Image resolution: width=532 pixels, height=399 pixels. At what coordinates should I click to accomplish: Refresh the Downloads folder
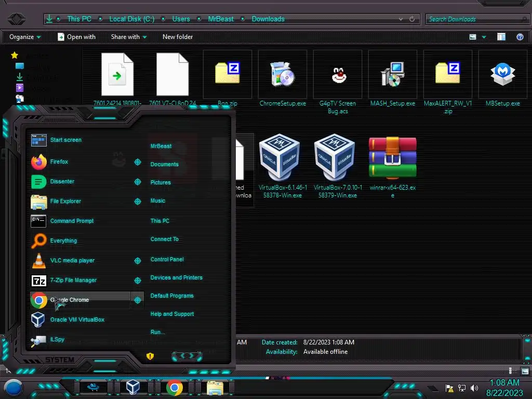tap(412, 19)
